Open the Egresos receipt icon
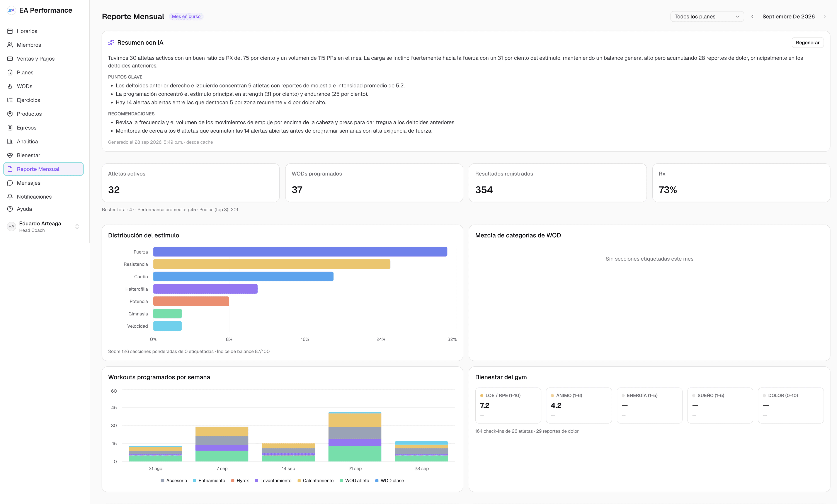Screen dimensions: 837x504 [x=10, y=128]
